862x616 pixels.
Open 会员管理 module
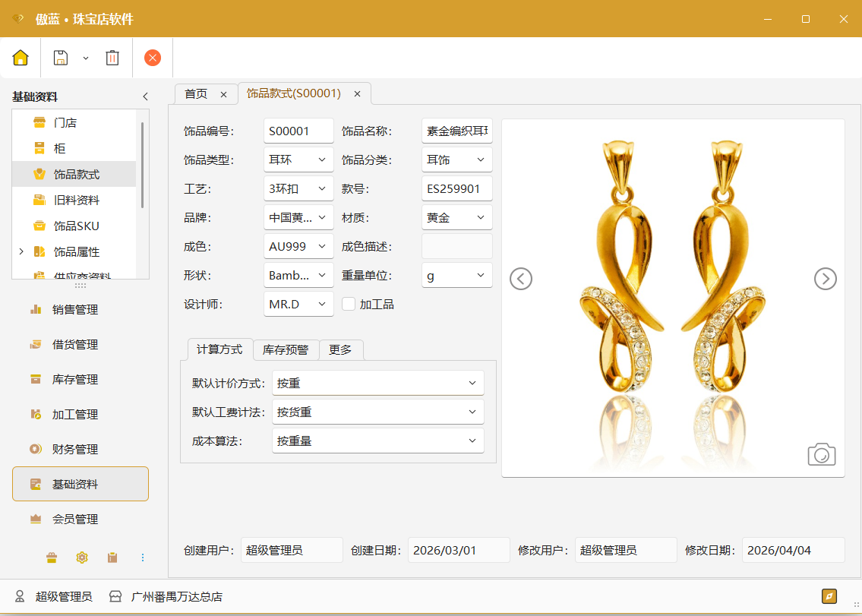(x=81, y=520)
